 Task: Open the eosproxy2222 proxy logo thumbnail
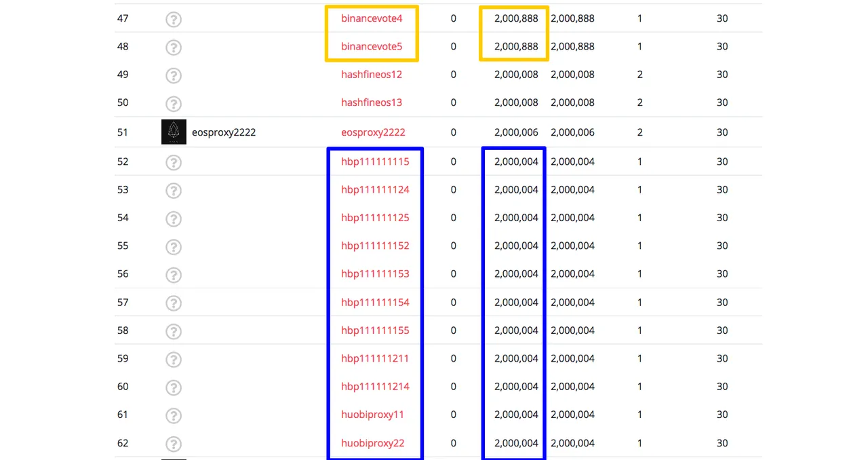[174, 132]
